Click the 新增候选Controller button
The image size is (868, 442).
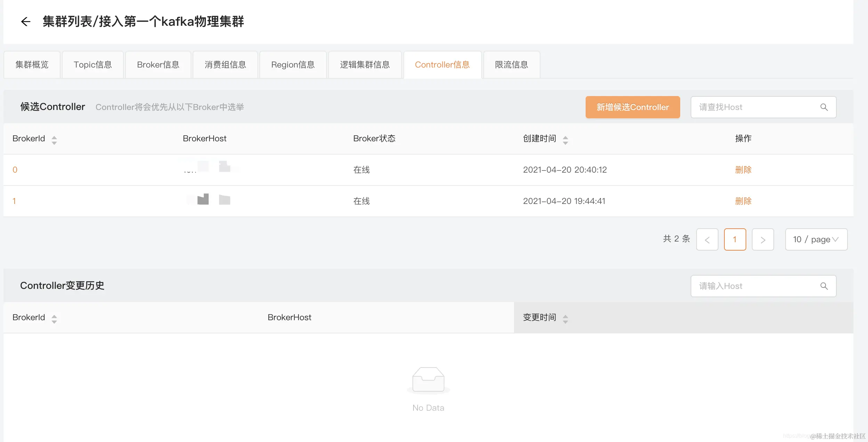pos(632,107)
